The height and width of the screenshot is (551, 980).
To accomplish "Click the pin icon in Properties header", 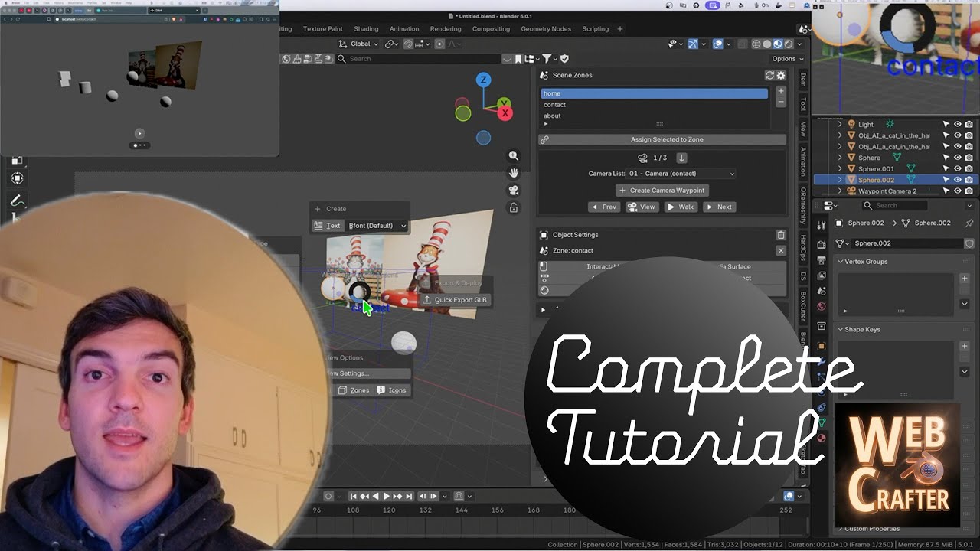I will [969, 223].
